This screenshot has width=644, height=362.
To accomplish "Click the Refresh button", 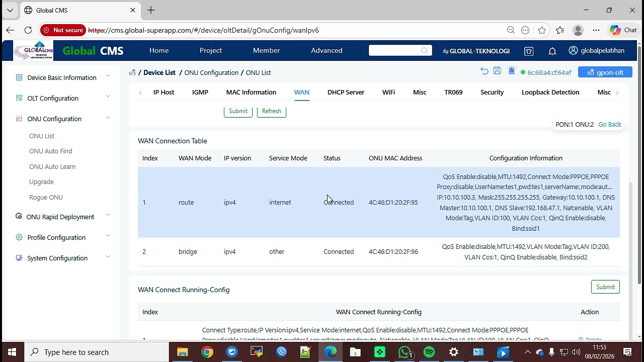I will pos(272,111).
